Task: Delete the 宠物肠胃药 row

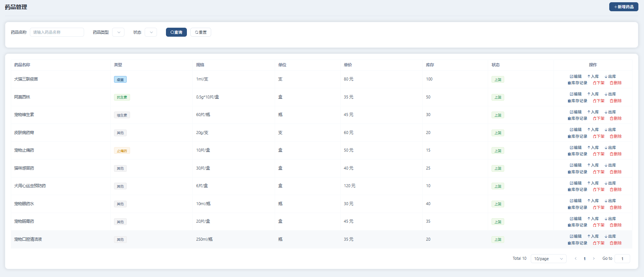Action: (x=616, y=225)
